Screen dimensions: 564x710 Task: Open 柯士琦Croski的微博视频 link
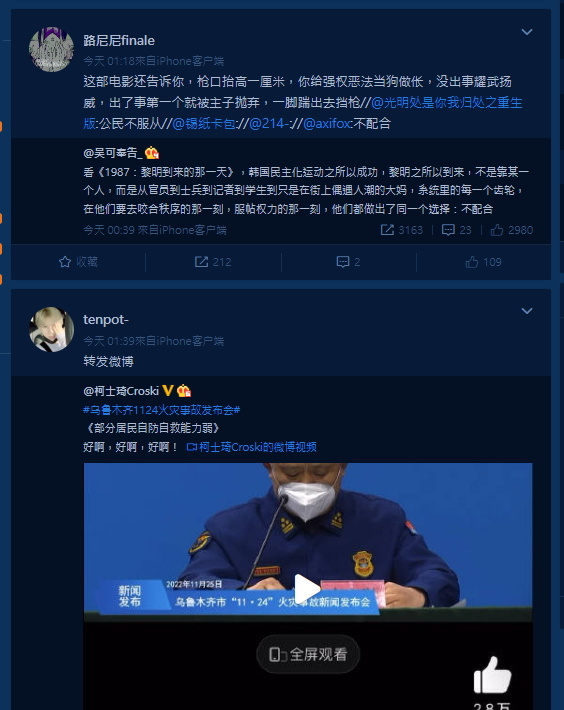(251, 447)
